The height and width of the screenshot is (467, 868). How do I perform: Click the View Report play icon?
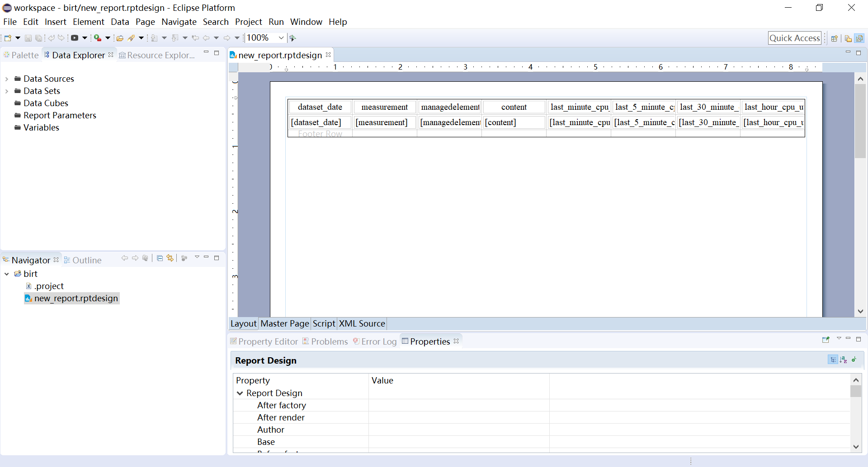click(75, 38)
